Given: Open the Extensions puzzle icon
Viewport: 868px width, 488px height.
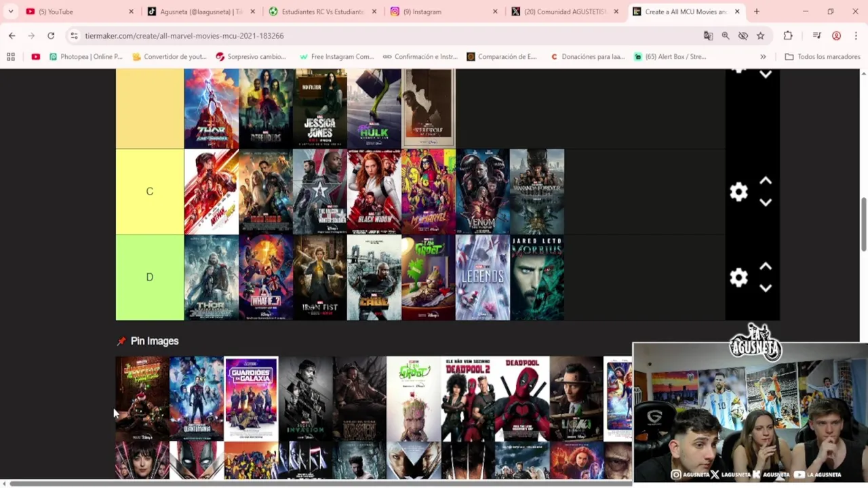Looking at the screenshot, I should [x=787, y=35].
